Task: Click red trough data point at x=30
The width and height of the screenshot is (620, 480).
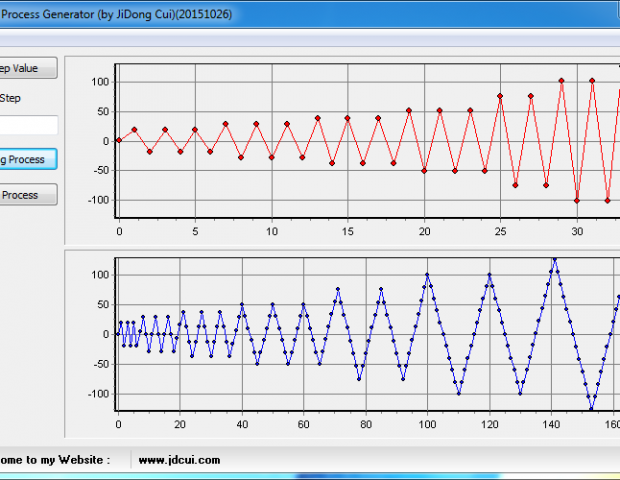Action: pyautogui.click(x=576, y=200)
